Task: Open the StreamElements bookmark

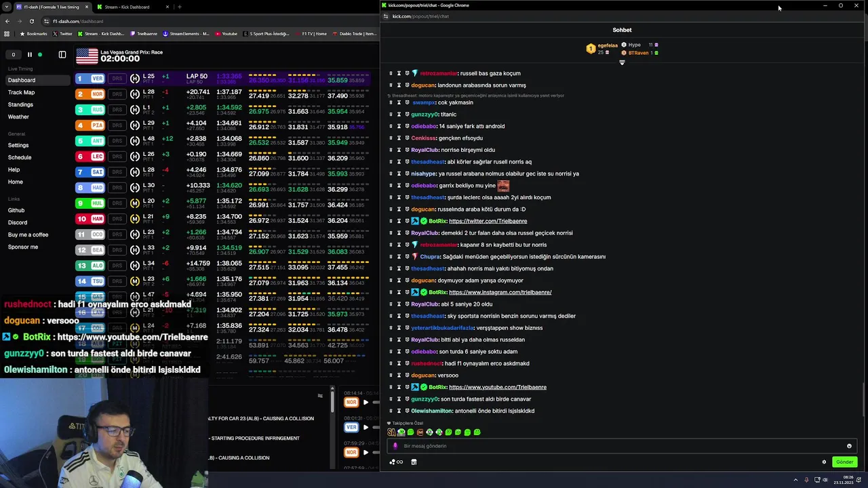Action: (186, 33)
